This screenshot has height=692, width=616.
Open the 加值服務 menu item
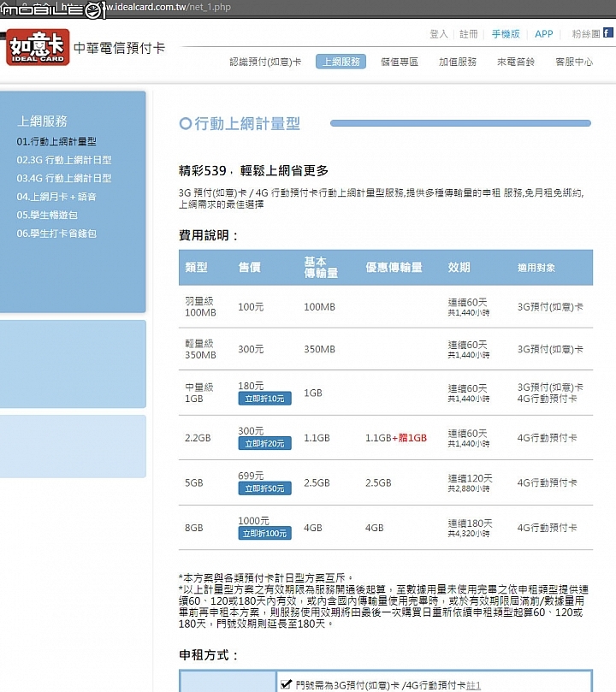click(458, 62)
